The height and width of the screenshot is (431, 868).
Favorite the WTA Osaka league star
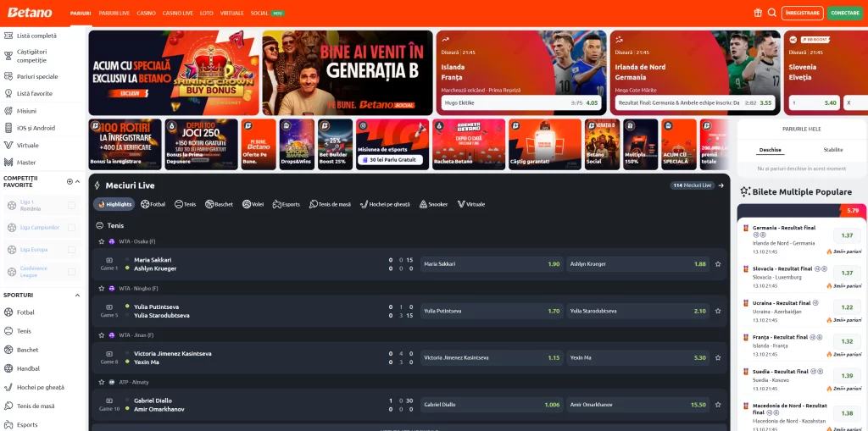coord(100,241)
